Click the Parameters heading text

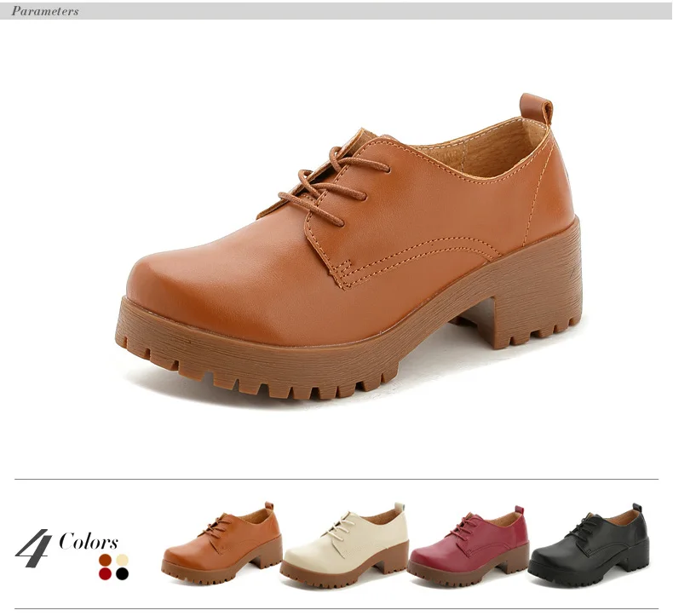[x=45, y=11]
